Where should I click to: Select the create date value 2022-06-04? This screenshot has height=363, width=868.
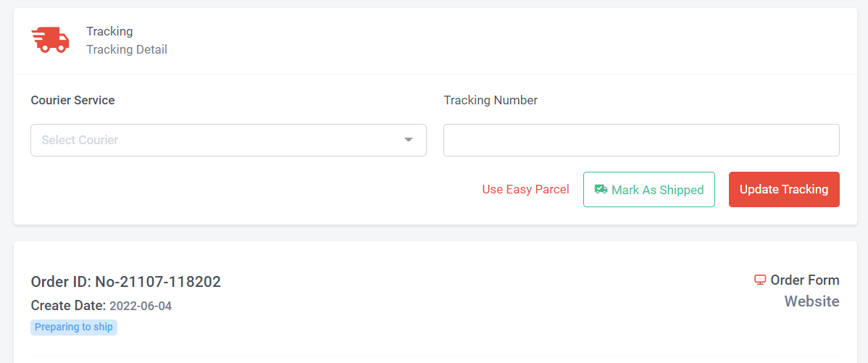pyautogui.click(x=141, y=306)
